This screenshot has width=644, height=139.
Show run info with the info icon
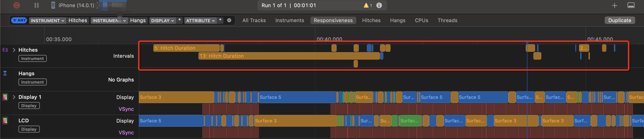[x=379, y=5]
